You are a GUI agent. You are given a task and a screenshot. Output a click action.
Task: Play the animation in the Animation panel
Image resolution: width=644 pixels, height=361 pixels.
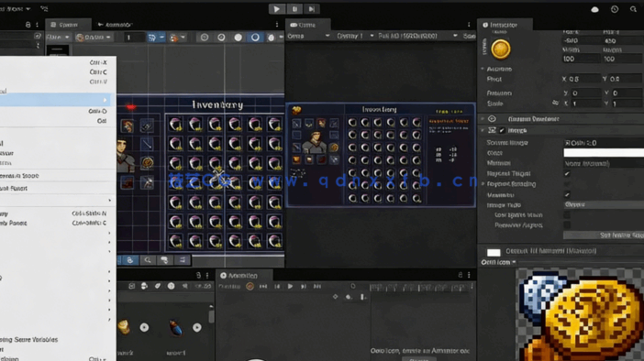pos(291,287)
